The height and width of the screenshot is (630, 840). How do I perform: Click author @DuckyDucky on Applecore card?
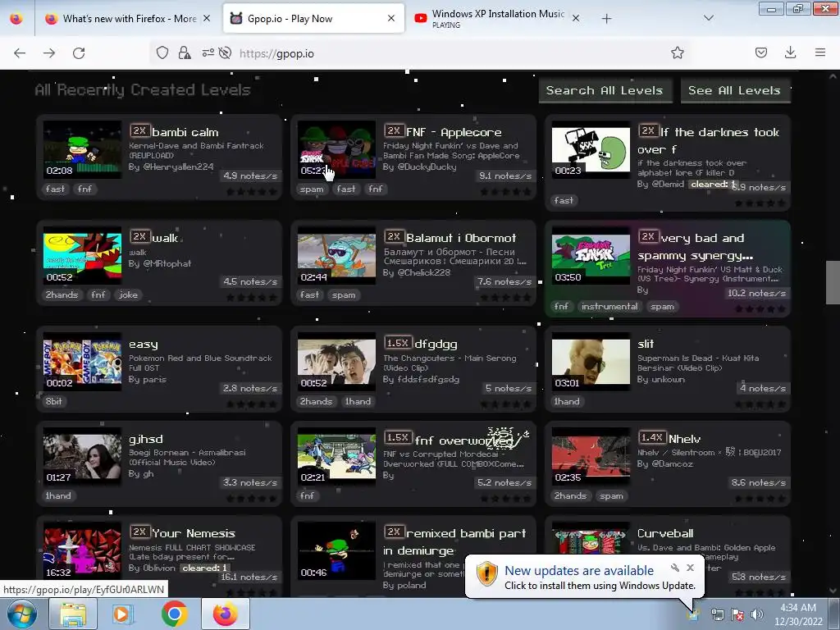[427, 167]
